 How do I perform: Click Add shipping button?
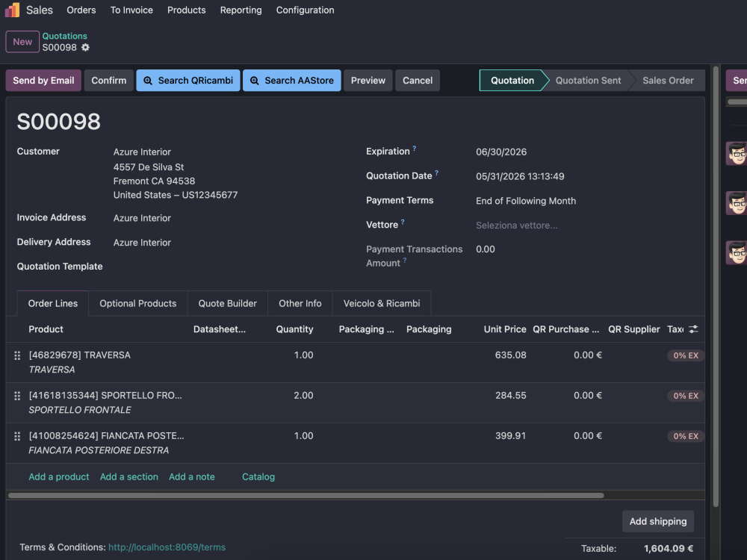(x=658, y=521)
